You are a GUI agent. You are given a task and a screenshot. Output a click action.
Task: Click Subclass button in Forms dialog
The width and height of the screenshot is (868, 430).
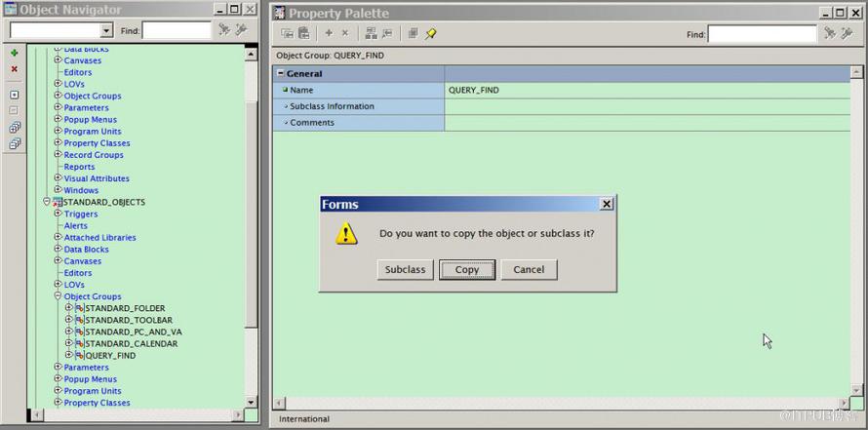(405, 269)
